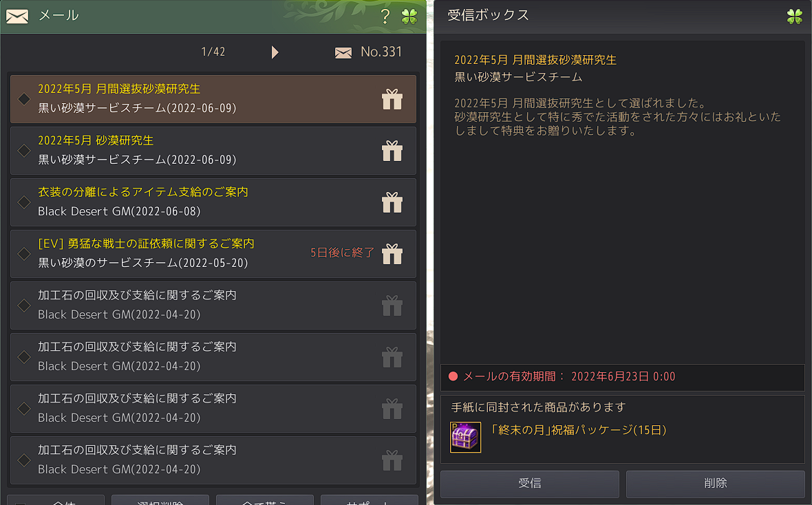Click the greyed gift icon on last 加工石 mail
This screenshot has width=812, height=505.
(x=392, y=460)
